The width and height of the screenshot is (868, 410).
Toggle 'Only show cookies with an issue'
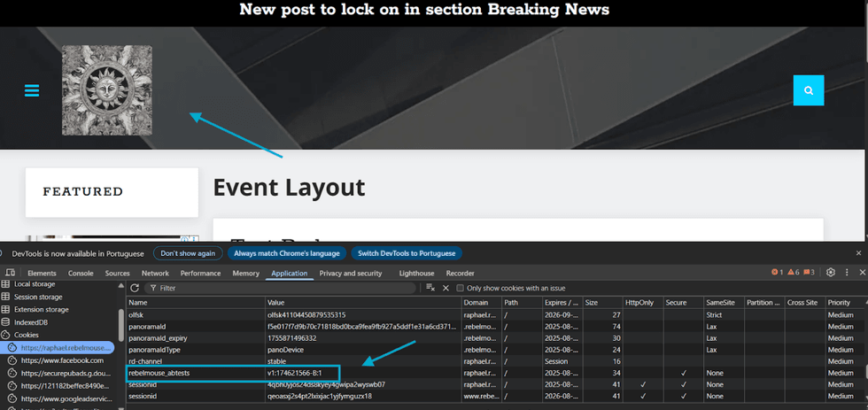(x=460, y=289)
